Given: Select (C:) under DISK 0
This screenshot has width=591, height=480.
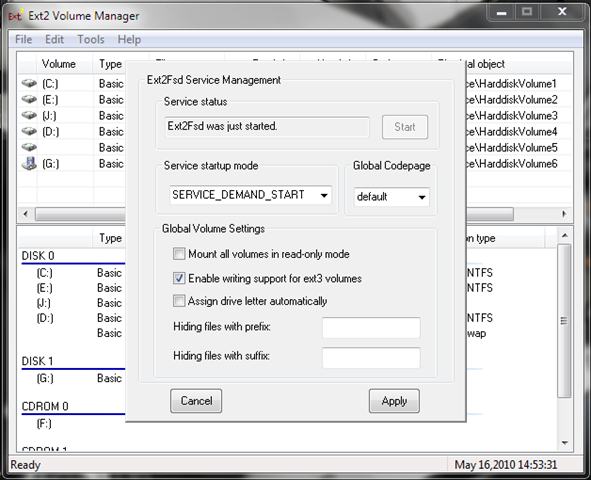Looking at the screenshot, I should (44, 273).
